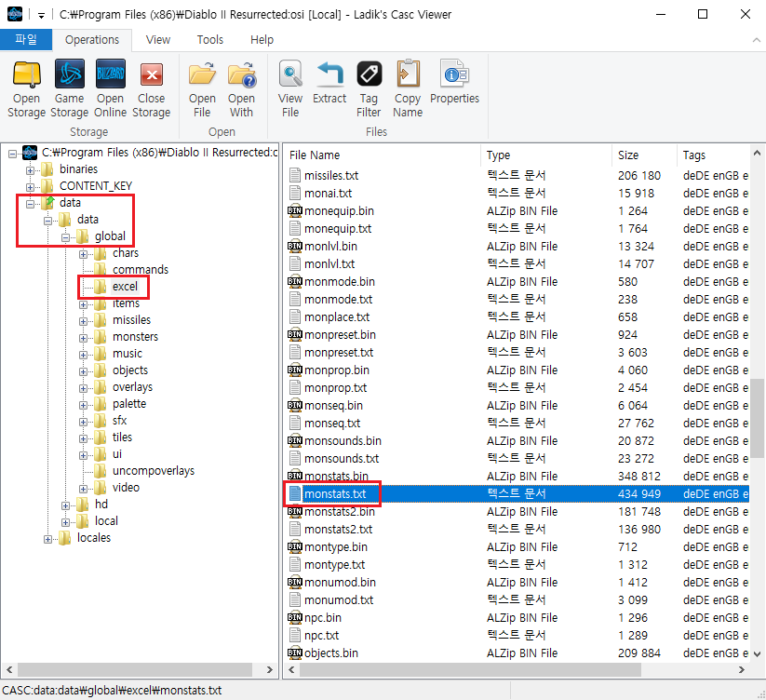Click the quick access toolbar dropdown arrow
766x700 pixels.
tap(42, 15)
